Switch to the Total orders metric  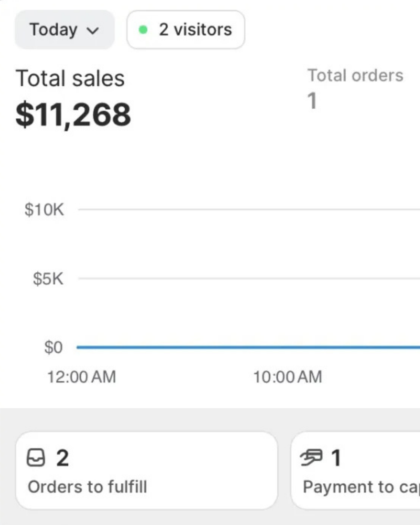pos(355,75)
